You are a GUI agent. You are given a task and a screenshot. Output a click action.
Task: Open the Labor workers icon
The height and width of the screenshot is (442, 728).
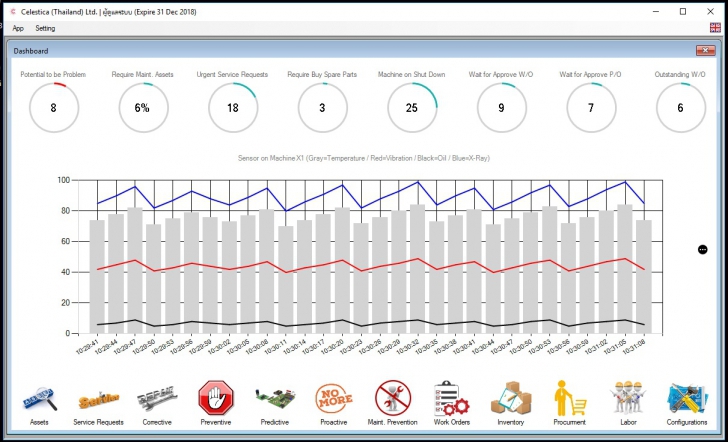click(628, 397)
